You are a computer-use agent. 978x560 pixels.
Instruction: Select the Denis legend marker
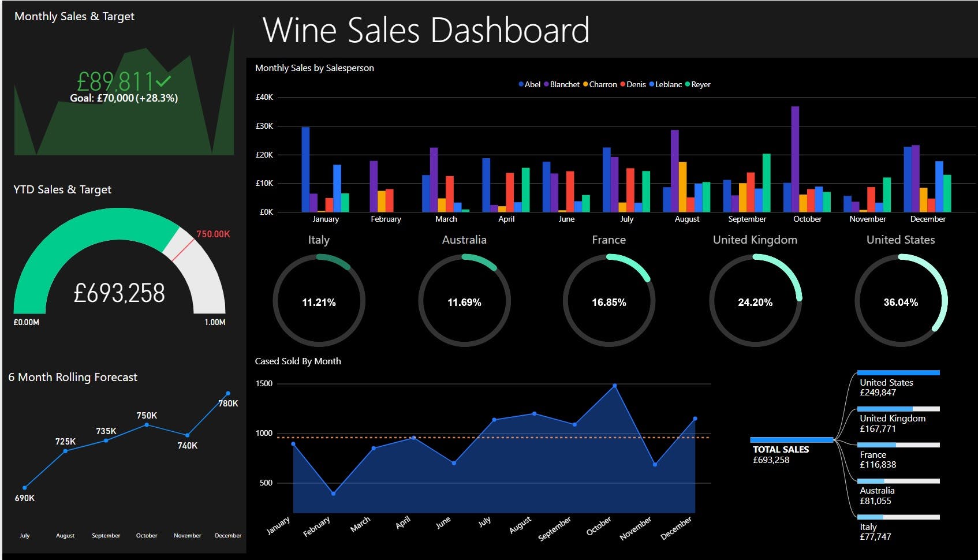(623, 84)
